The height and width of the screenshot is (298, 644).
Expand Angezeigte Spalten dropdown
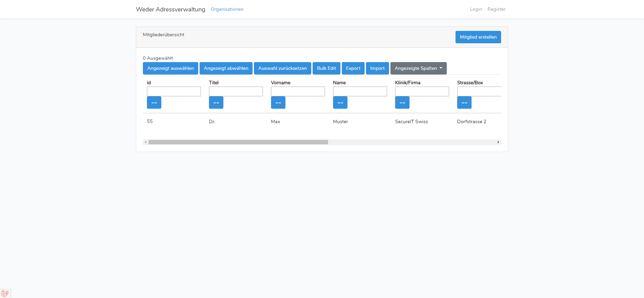(418, 68)
